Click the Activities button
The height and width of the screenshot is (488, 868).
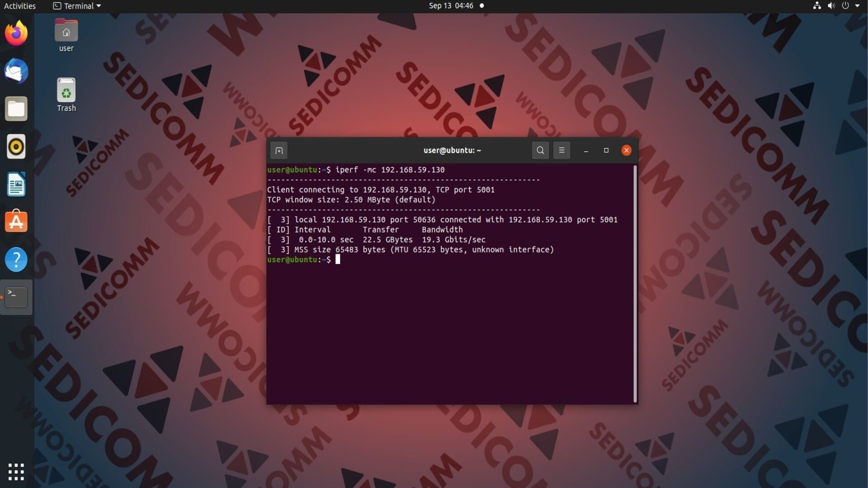[20, 6]
